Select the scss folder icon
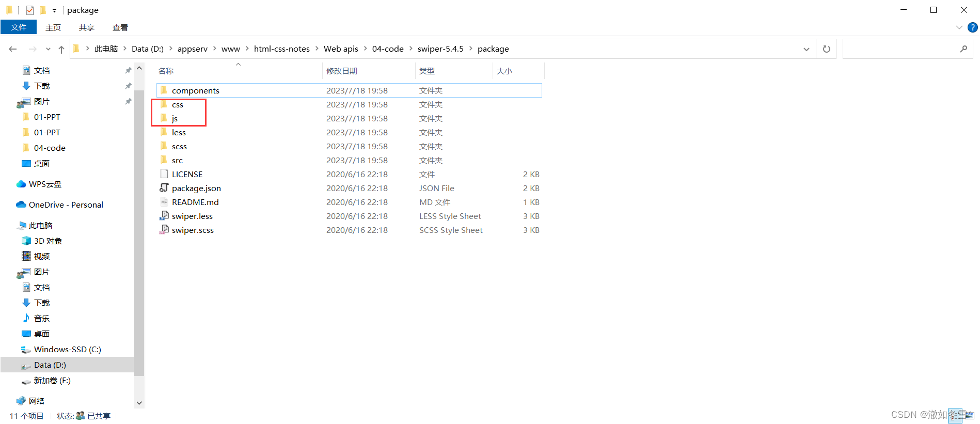 pos(164,146)
